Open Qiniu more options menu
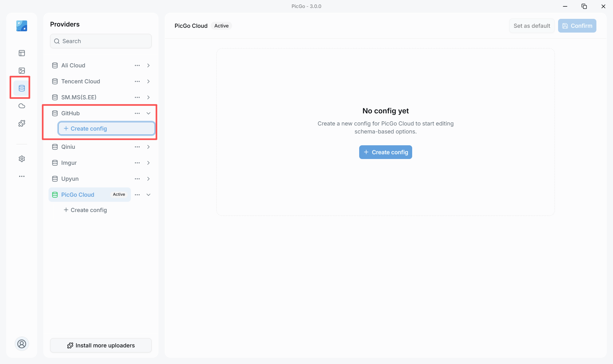This screenshot has width=613, height=364. [x=137, y=147]
